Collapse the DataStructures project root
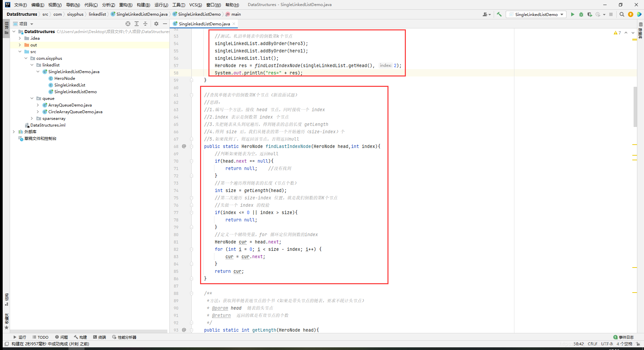 (14, 32)
